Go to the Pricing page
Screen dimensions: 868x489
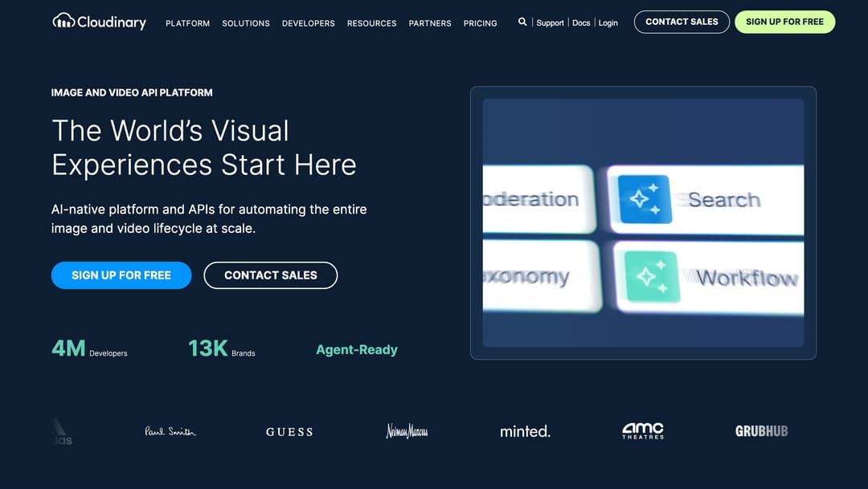click(x=480, y=23)
